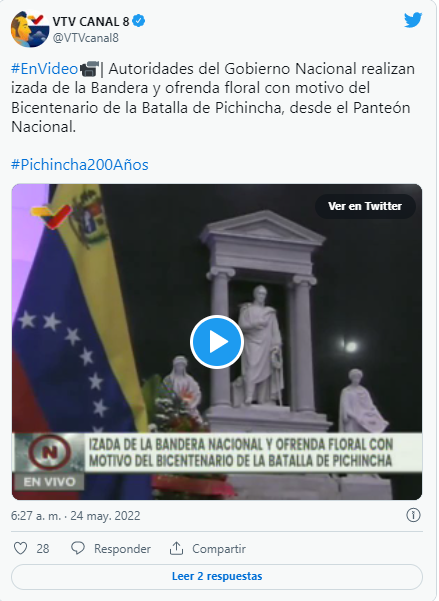
Task: Open the tweet info icon
Action: (x=413, y=515)
